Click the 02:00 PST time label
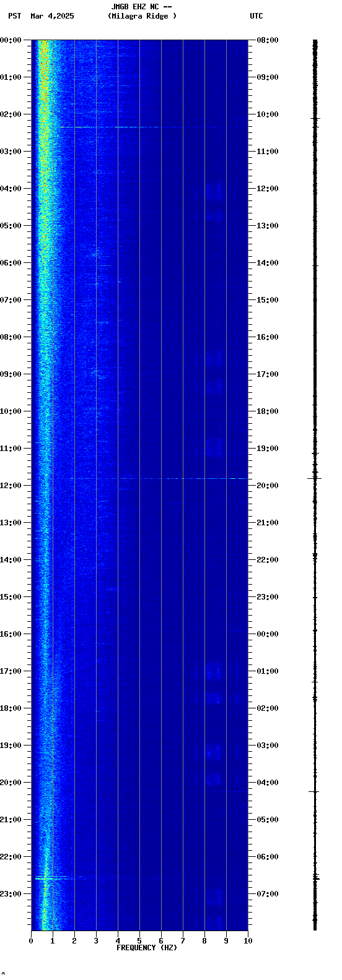The height and width of the screenshot is (980, 342). click(x=11, y=114)
